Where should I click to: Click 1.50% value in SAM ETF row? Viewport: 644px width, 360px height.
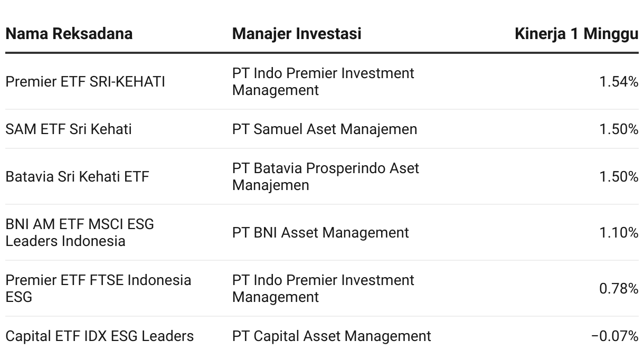(x=619, y=129)
